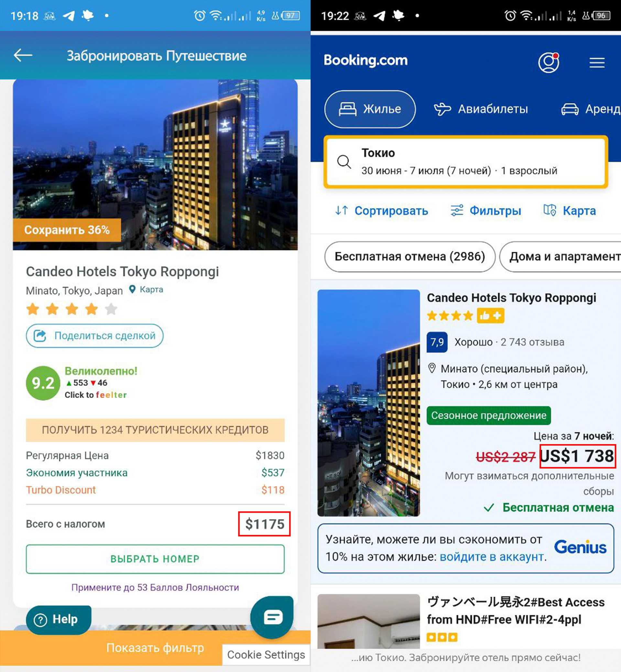Viewport: 621px width, 672px height.
Task: Open the Сортировать sort options
Action: click(381, 210)
